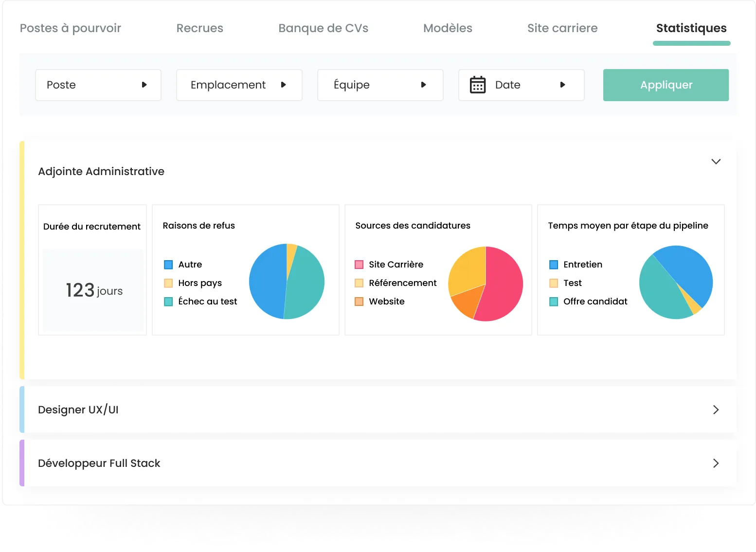The height and width of the screenshot is (552, 756).
Task: Click the calendar icon in Date filter
Action: click(478, 85)
